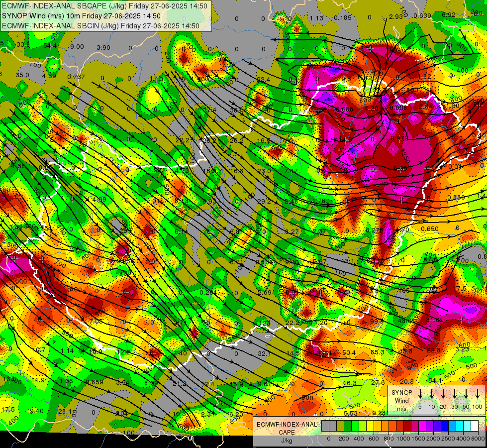Click the '7.05' value on the map
Image resolution: width=487 pixels, height=448 pixels.
pos(96,321)
